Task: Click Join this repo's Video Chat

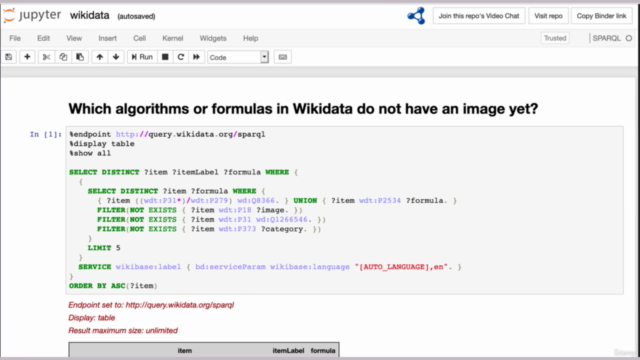Action: (479, 16)
